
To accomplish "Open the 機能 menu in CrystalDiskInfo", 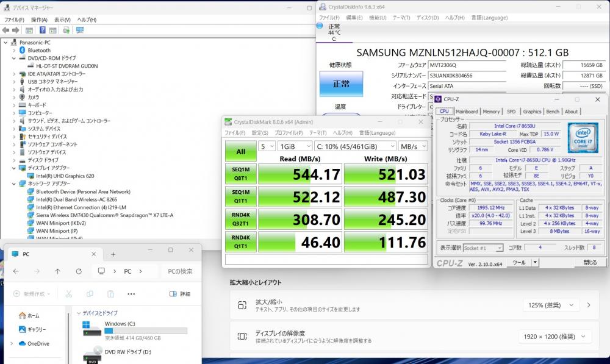I will click(378, 18).
